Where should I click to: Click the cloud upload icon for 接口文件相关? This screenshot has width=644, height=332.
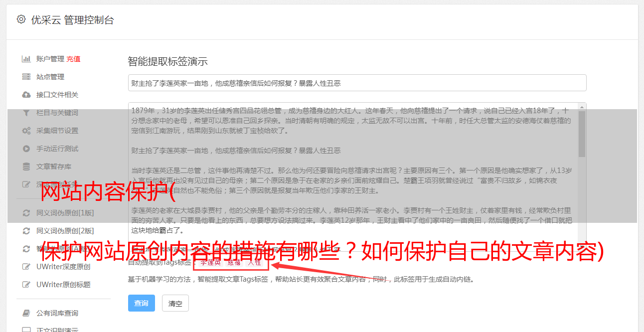coord(26,95)
